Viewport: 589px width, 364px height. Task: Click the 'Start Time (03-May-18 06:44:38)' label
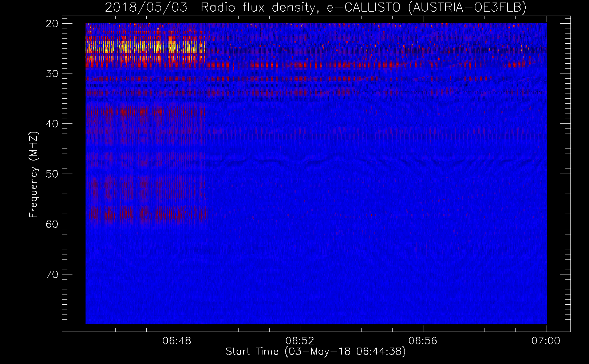316,352
